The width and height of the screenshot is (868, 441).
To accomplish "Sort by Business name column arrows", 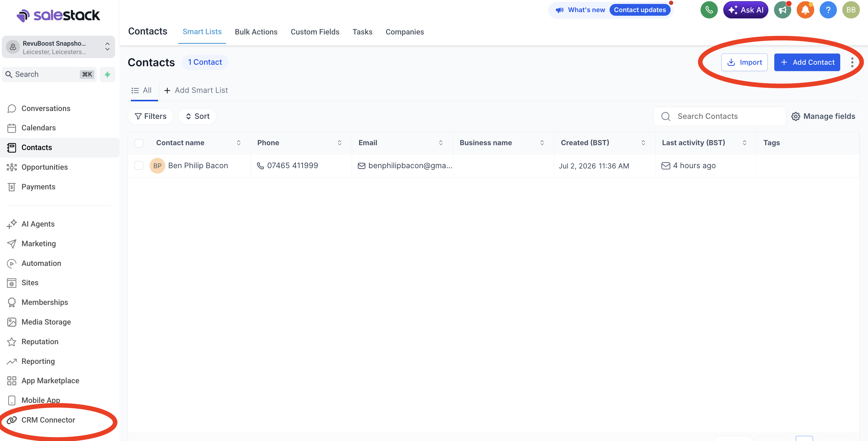I will (x=542, y=143).
